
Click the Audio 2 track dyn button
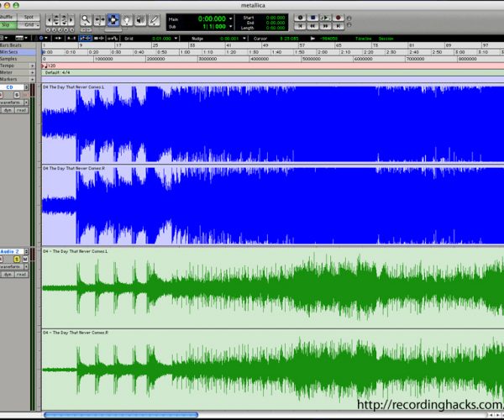click(7, 275)
